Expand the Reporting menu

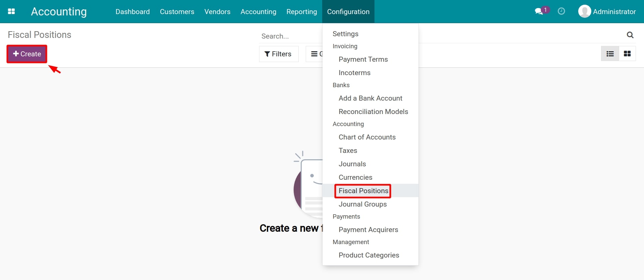coord(301,12)
